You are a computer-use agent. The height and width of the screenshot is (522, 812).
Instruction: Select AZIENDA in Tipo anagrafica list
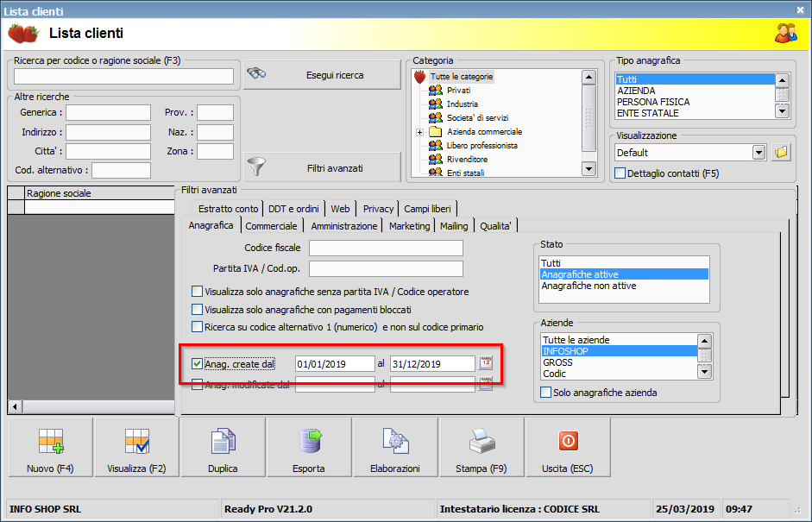(x=695, y=91)
